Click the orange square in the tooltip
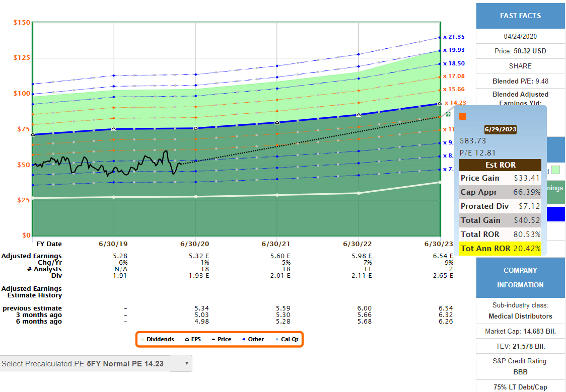566x392 pixels. tap(463, 116)
